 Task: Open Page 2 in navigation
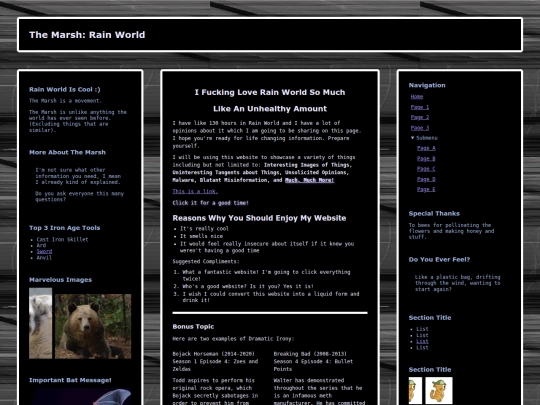click(420, 117)
